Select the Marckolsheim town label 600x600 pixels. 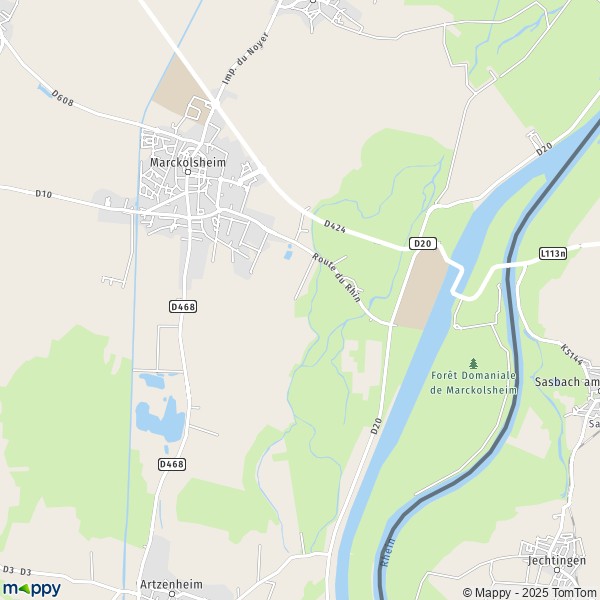(x=188, y=162)
